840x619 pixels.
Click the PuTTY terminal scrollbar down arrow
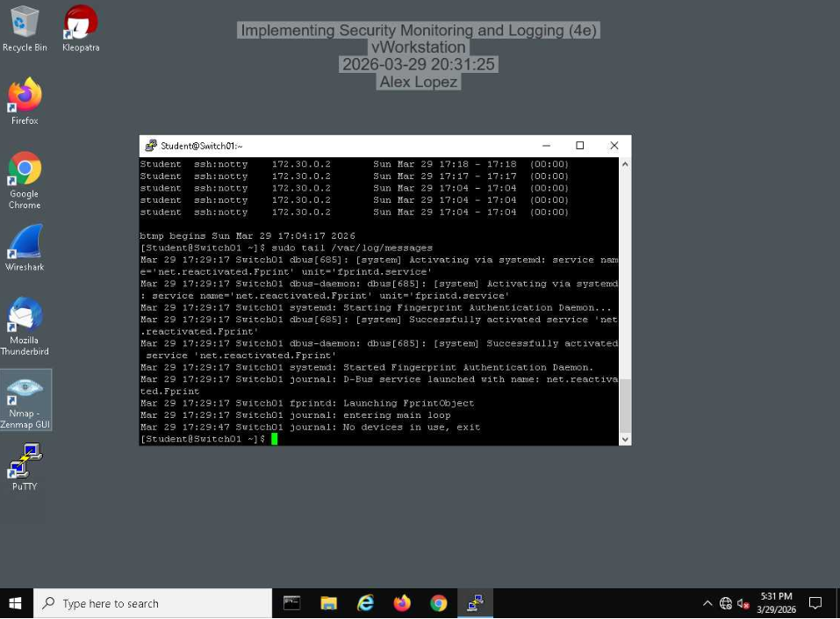(624, 439)
